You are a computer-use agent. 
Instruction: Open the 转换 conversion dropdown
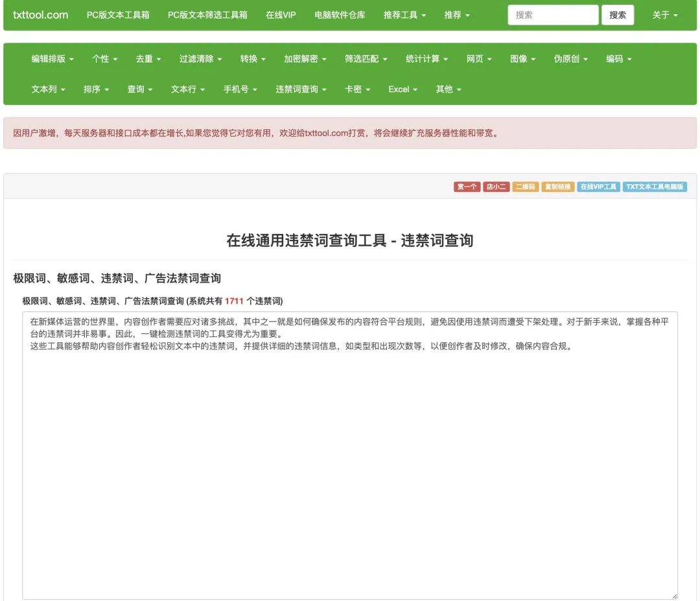tap(253, 58)
